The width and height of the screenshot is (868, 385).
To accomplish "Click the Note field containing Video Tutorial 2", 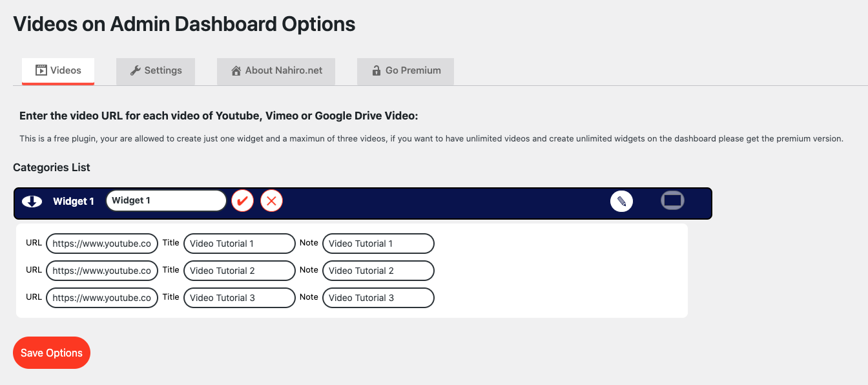I will coord(378,271).
